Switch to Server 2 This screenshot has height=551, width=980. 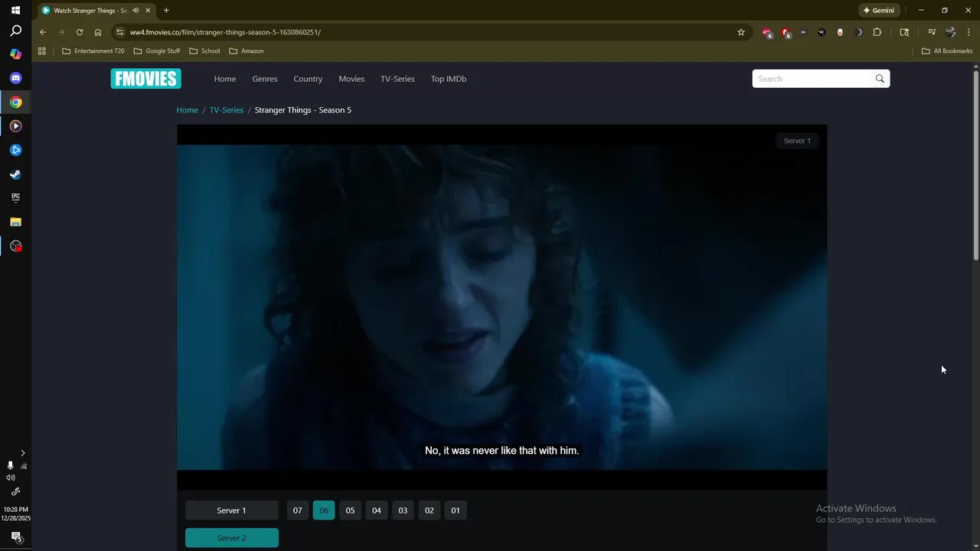231,538
